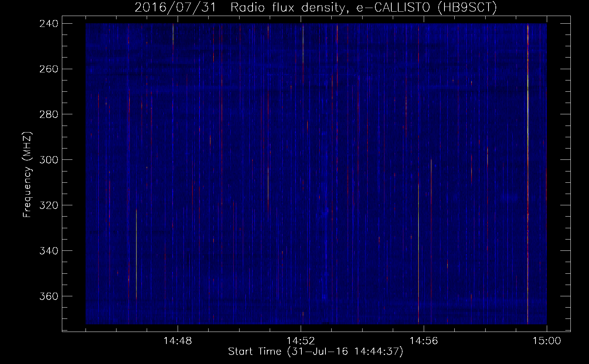This screenshot has width=589, height=364.
Task: Click the 14:56 time tick label
Action: tap(424, 341)
